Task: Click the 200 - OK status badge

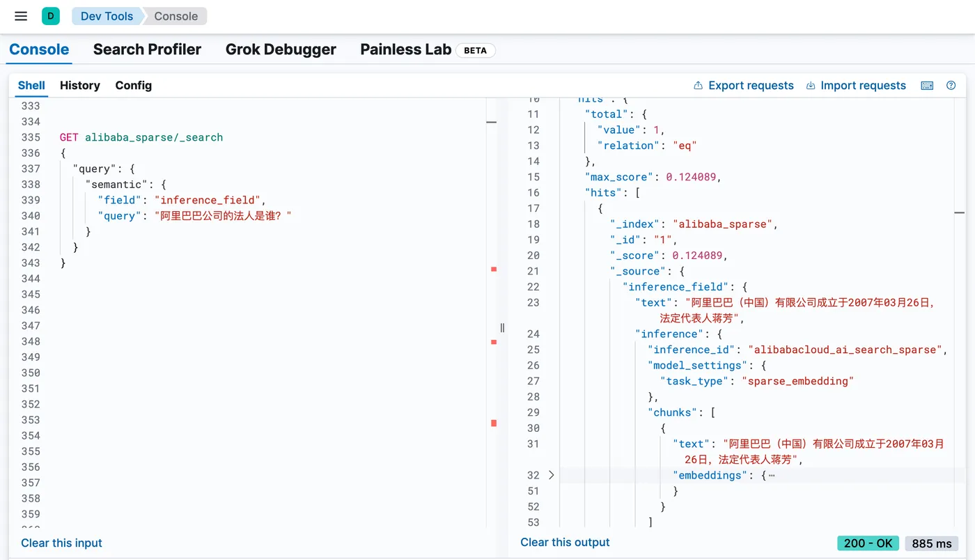Action: click(868, 543)
